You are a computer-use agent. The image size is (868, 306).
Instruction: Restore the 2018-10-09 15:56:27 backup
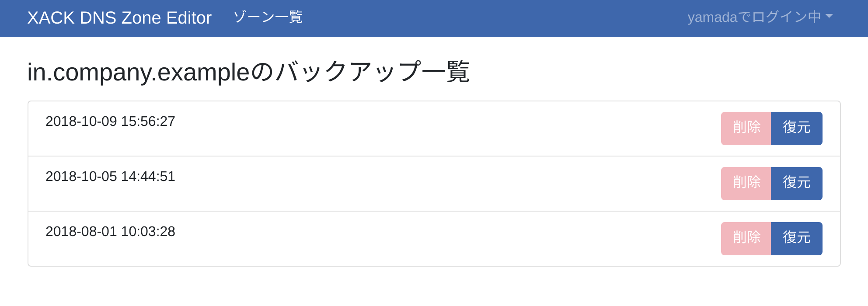pyautogui.click(x=796, y=128)
